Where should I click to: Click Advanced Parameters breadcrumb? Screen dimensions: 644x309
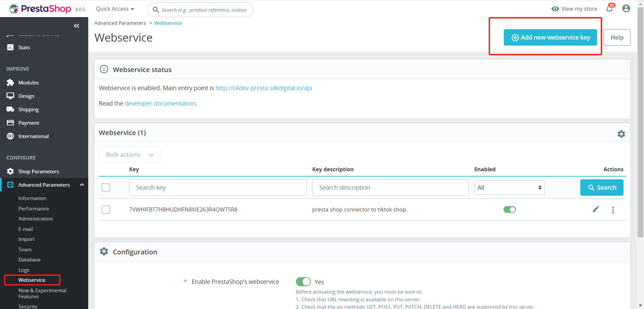tap(120, 23)
